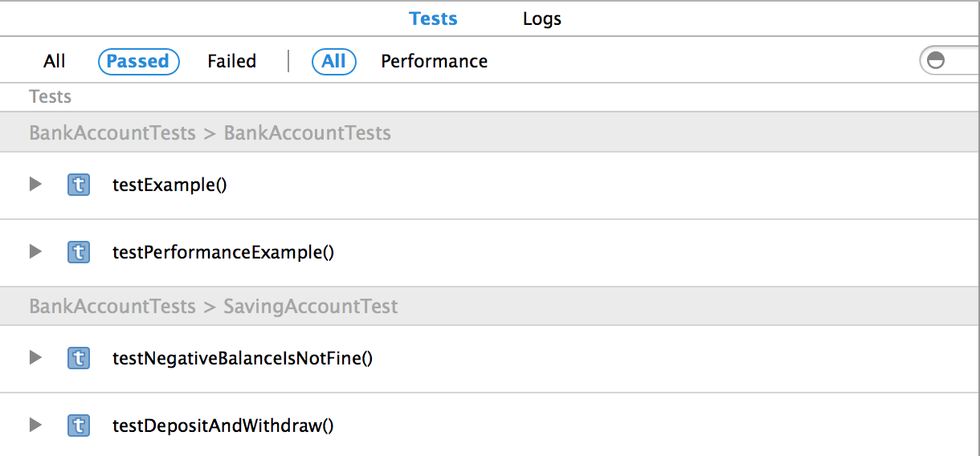This screenshot has height=456, width=980.
Task: Select the testExample() row label
Action: click(x=169, y=185)
